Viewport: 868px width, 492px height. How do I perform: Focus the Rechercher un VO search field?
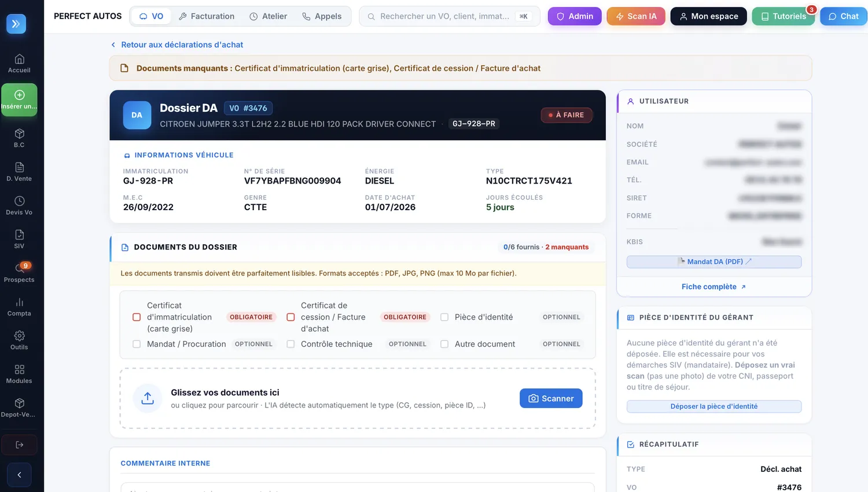click(450, 16)
